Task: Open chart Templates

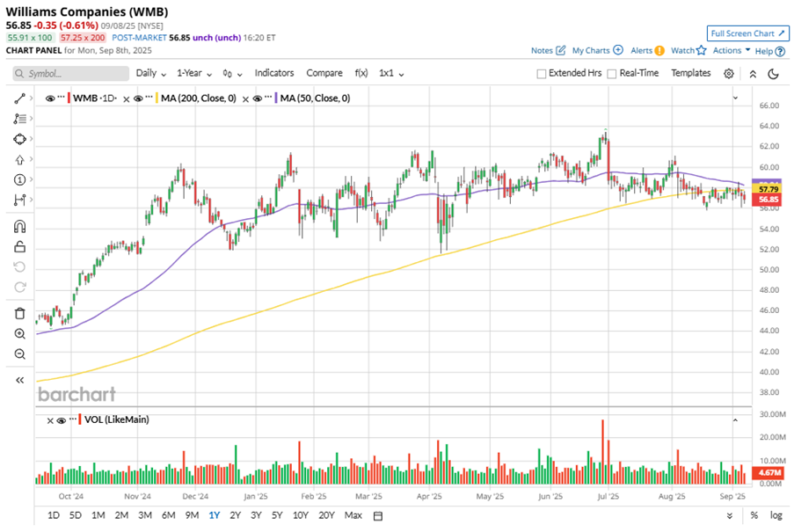Action: click(x=691, y=73)
